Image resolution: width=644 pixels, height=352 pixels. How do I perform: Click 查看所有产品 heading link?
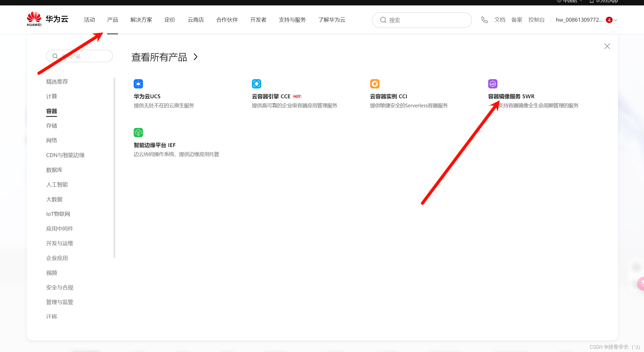point(159,57)
